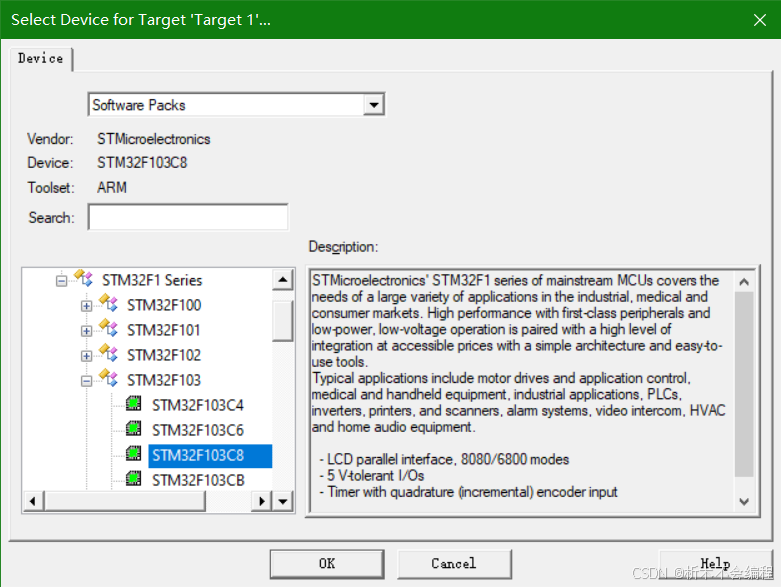Click the STM32F1 Series family icon
This screenshot has width=781, height=587.
click(x=84, y=278)
